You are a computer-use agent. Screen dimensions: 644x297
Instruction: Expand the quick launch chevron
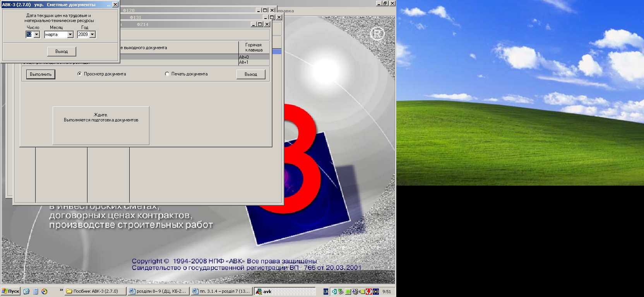[x=61, y=290]
